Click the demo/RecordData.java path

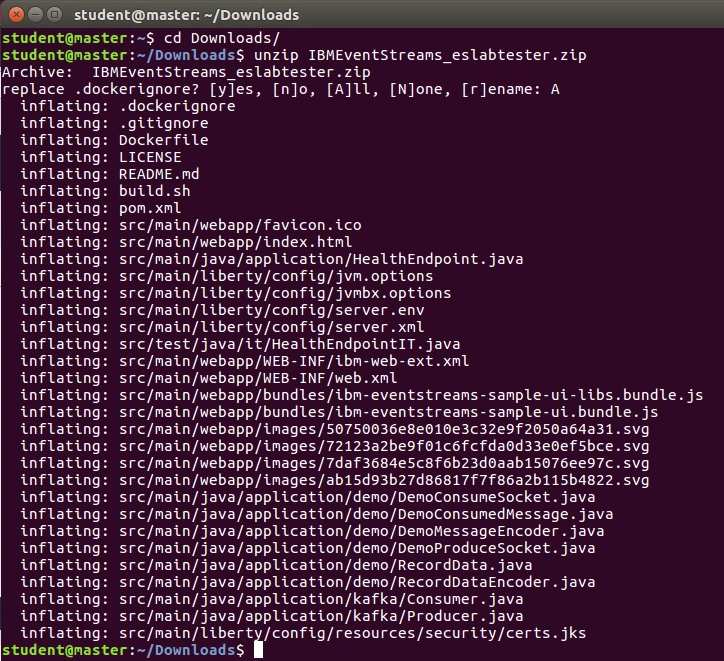click(326, 565)
